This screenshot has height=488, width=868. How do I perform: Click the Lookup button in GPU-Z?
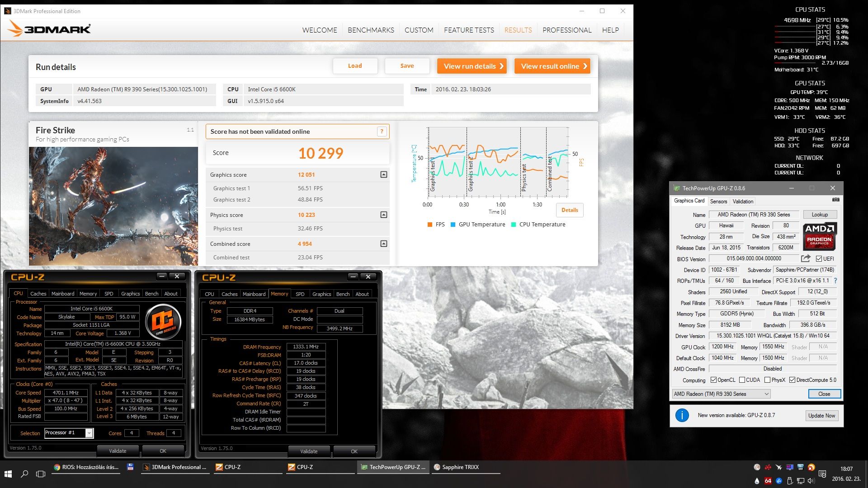[819, 215]
